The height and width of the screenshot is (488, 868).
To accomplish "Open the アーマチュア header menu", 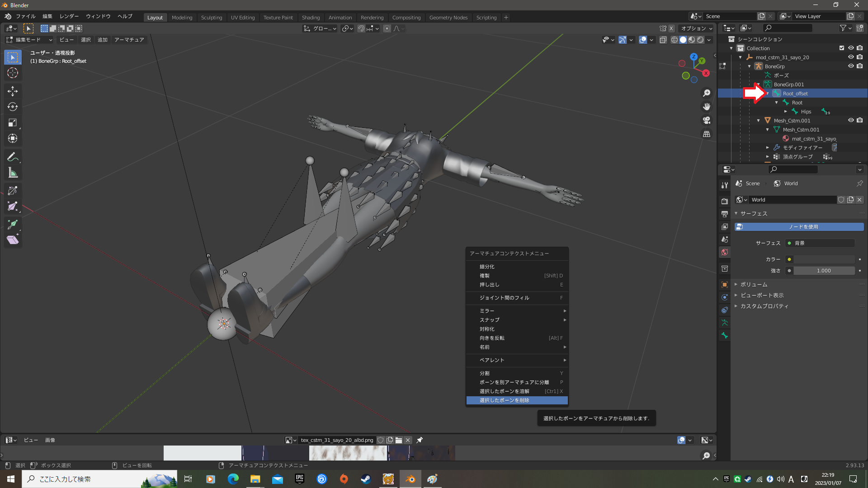I will click(129, 40).
